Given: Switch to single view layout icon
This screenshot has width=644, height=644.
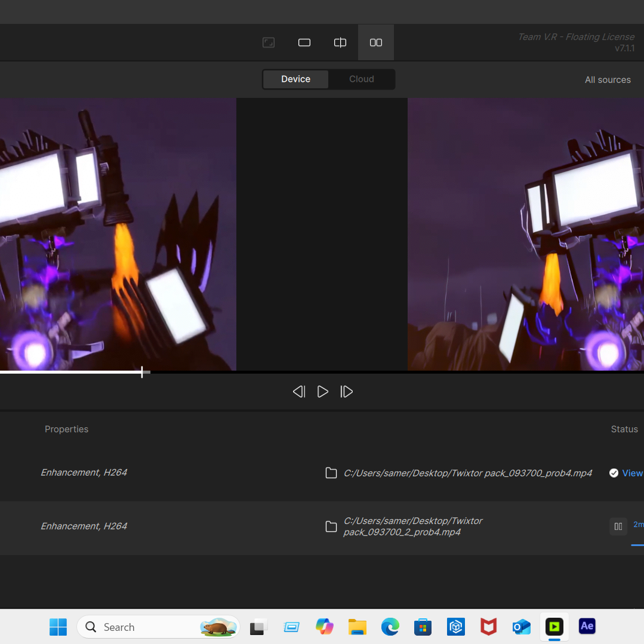Looking at the screenshot, I should point(304,42).
